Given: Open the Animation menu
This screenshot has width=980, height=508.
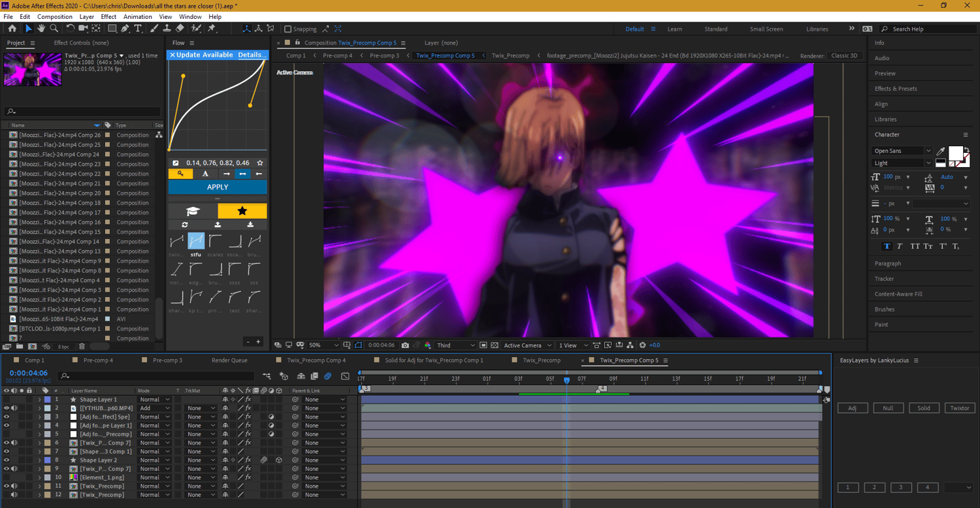Looking at the screenshot, I should 138,16.
